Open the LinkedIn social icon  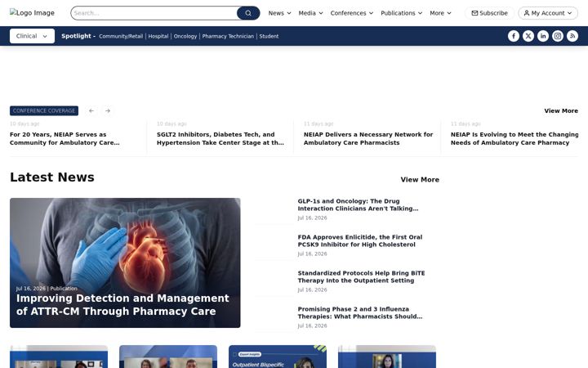[542, 36]
